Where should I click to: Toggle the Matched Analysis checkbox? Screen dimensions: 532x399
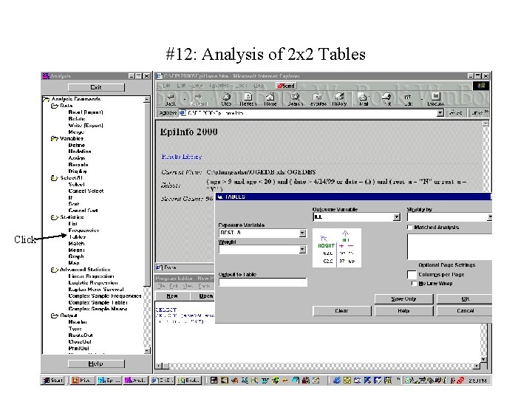[x=410, y=227]
